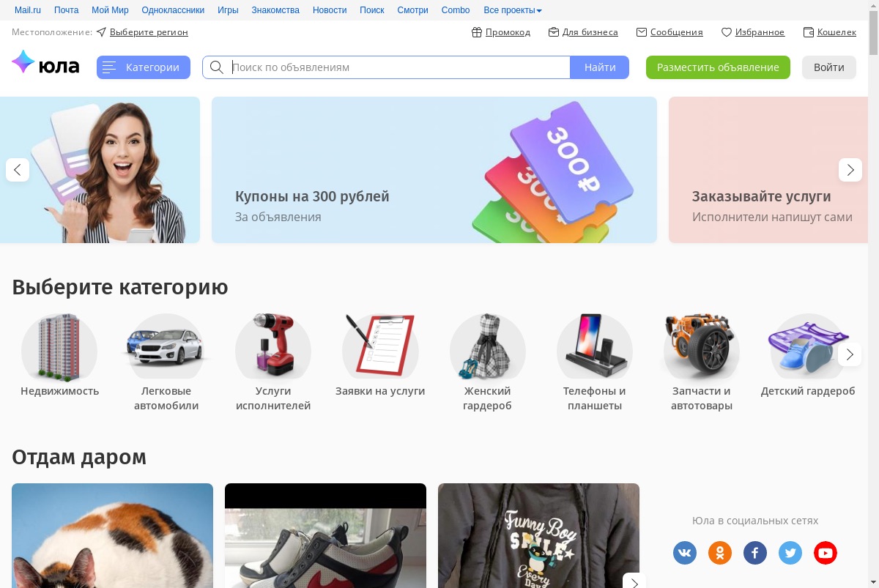
Task: Open Смотри in top bar
Action: 412,10
